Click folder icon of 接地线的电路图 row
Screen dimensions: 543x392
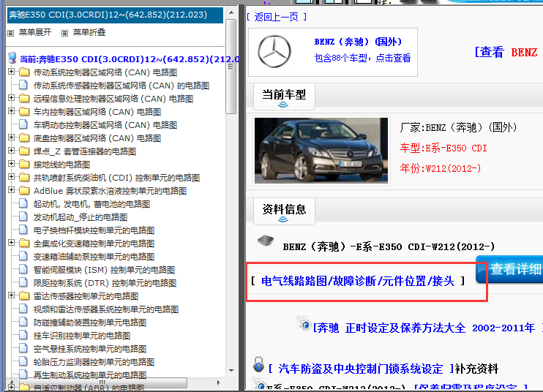[24, 165]
